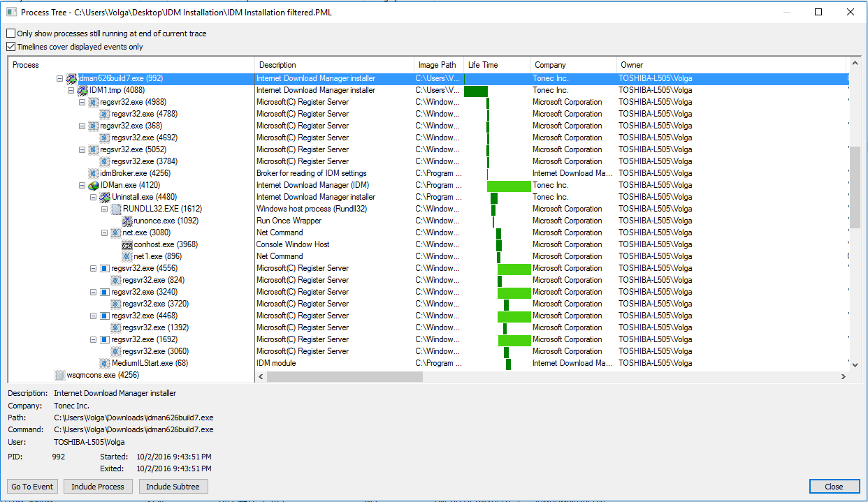Click the regsvr32.exe (4556) icon
The height and width of the screenshot is (502, 868).
(105, 268)
